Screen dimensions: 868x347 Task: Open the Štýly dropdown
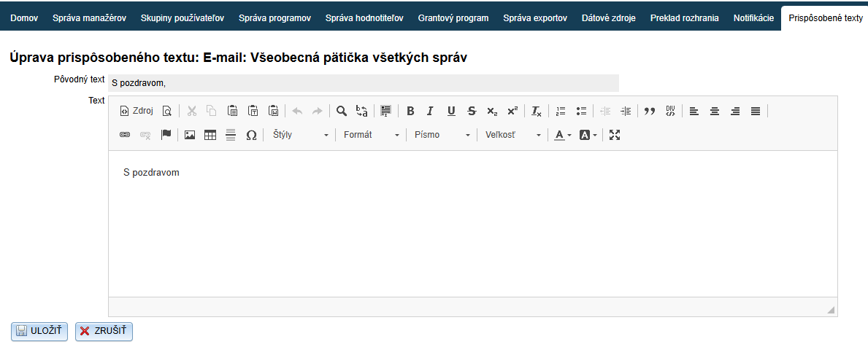(301, 135)
